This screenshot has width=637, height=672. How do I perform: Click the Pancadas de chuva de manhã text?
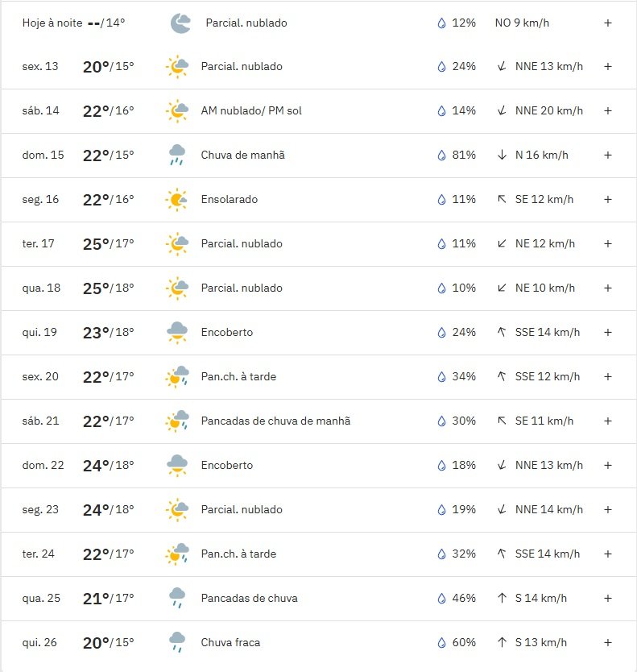[x=275, y=421]
